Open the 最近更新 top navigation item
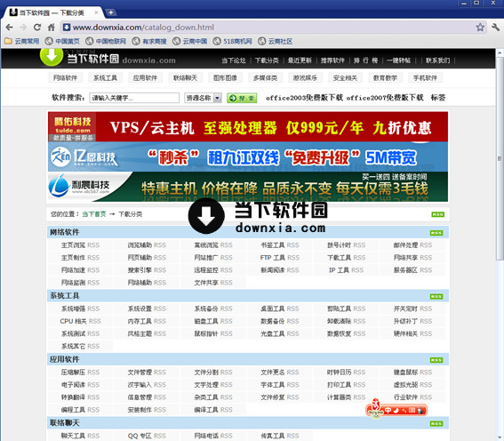Image resolution: width=504 pixels, height=441 pixels. click(x=300, y=60)
